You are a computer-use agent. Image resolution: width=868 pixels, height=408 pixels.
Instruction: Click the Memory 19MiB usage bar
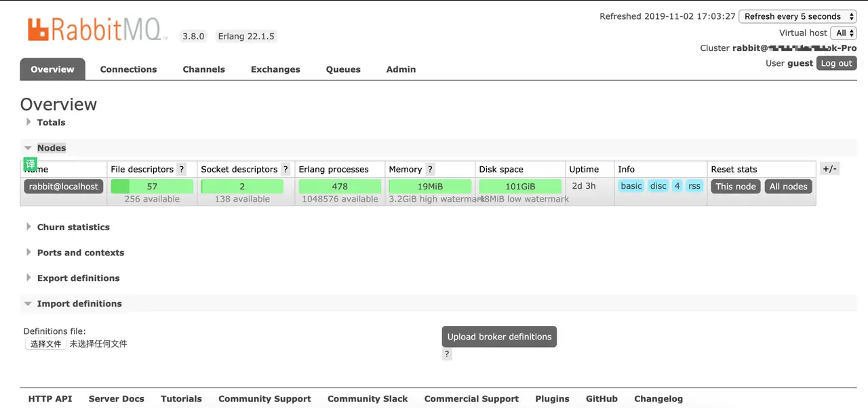click(430, 187)
